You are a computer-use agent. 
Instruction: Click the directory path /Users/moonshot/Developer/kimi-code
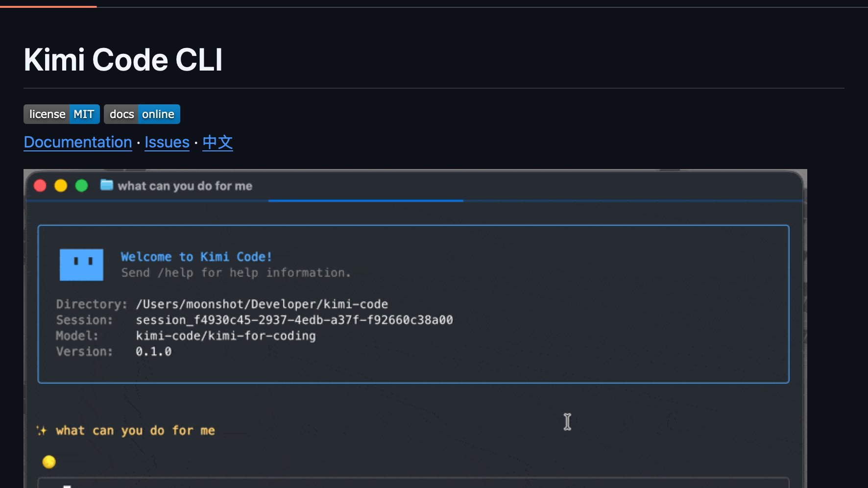coord(262,304)
